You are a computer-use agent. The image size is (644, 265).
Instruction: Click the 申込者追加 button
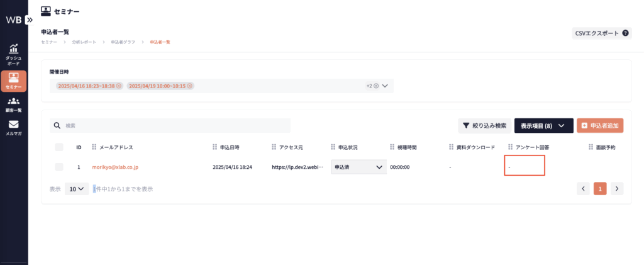tap(600, 126)
